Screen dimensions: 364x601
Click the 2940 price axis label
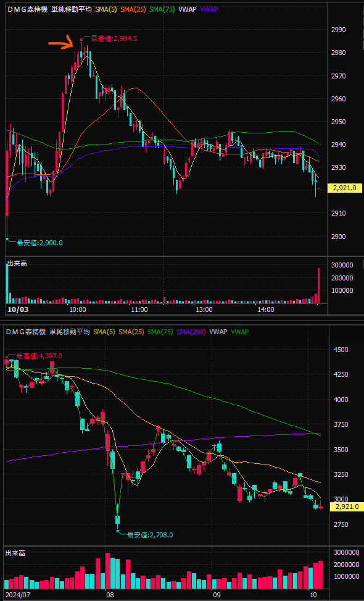(339, 145)
